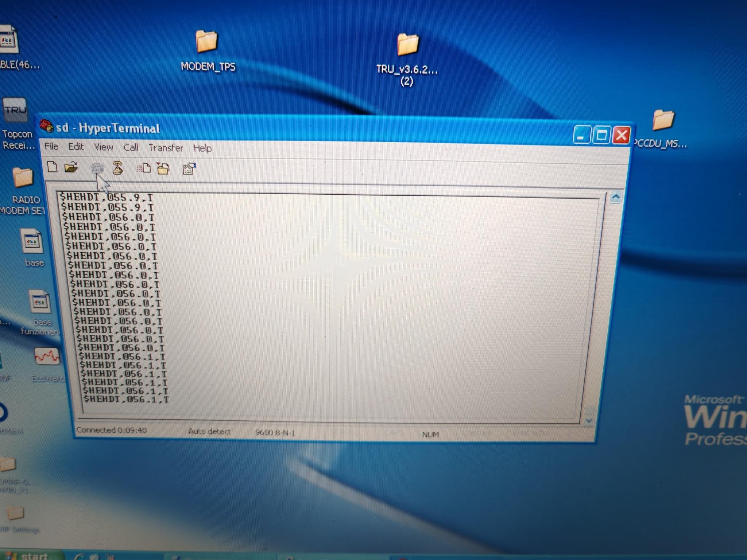747x560 pixels.
Task: Click the Receive file toolbar icon
Action: tap(163, 169)
